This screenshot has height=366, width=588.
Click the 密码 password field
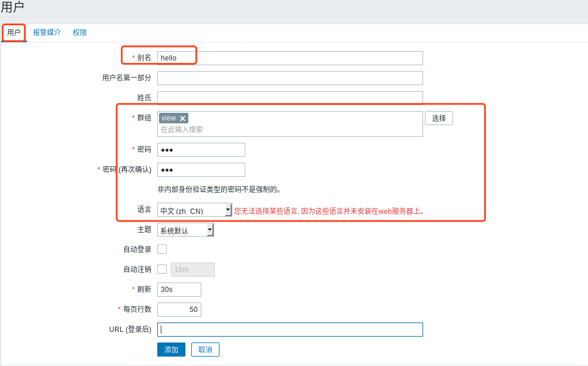coord(201,149)
